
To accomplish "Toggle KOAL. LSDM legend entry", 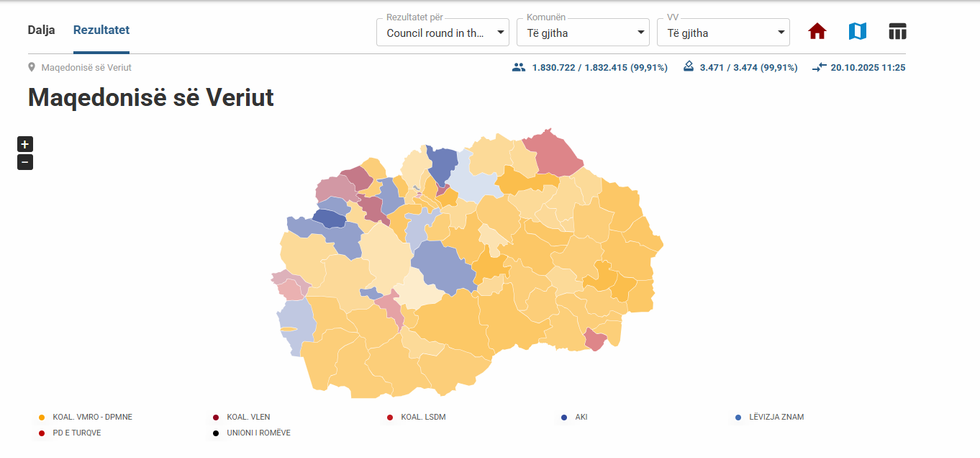I will pyautogui.click(x=422, y=417).
